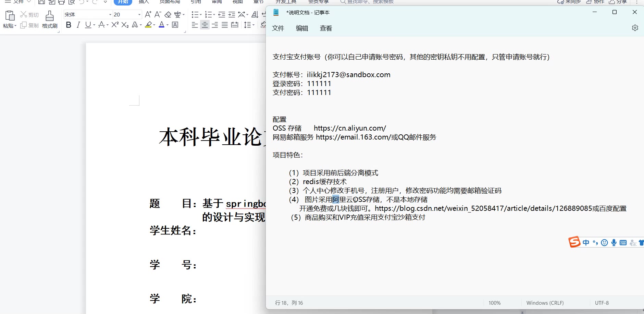Switch to the 开始 ribbon tab in WPS

coord(123,2)
